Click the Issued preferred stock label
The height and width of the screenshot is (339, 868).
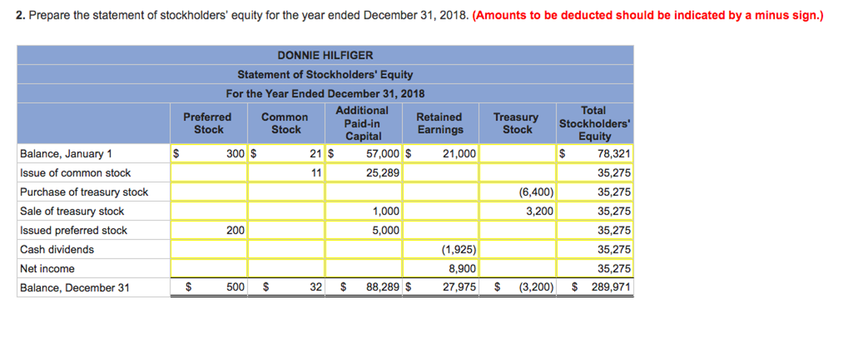tap(73, 230)
